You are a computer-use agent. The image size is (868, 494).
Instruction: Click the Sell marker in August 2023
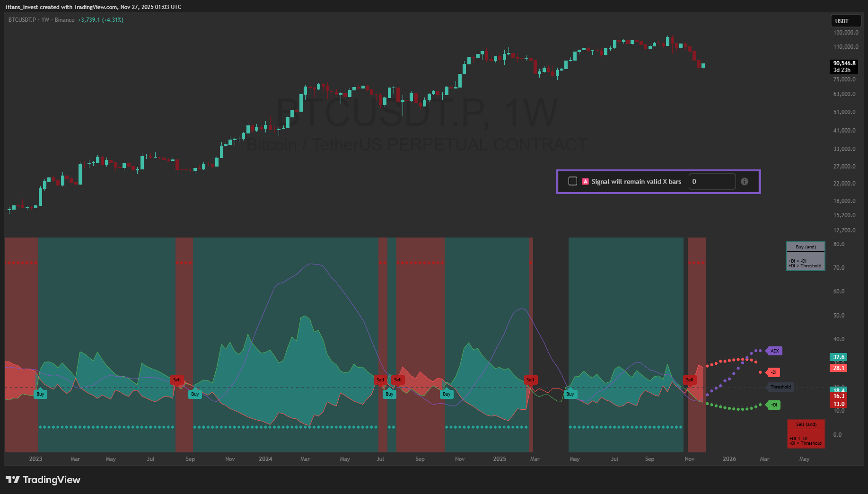click(177, 379)
